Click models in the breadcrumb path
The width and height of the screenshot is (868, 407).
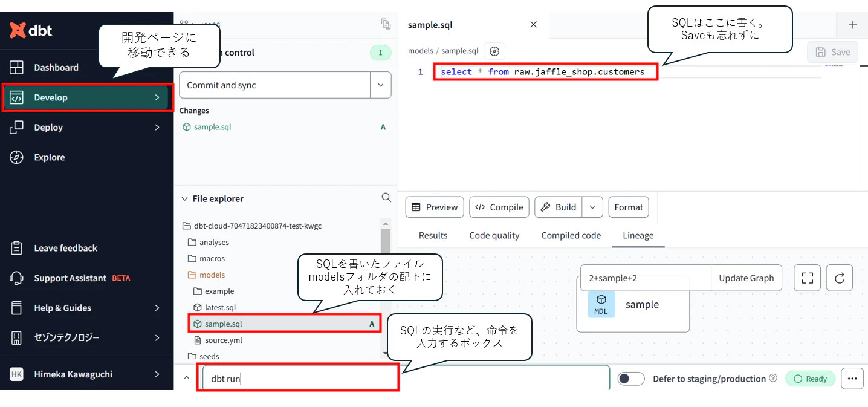[420, 51]
